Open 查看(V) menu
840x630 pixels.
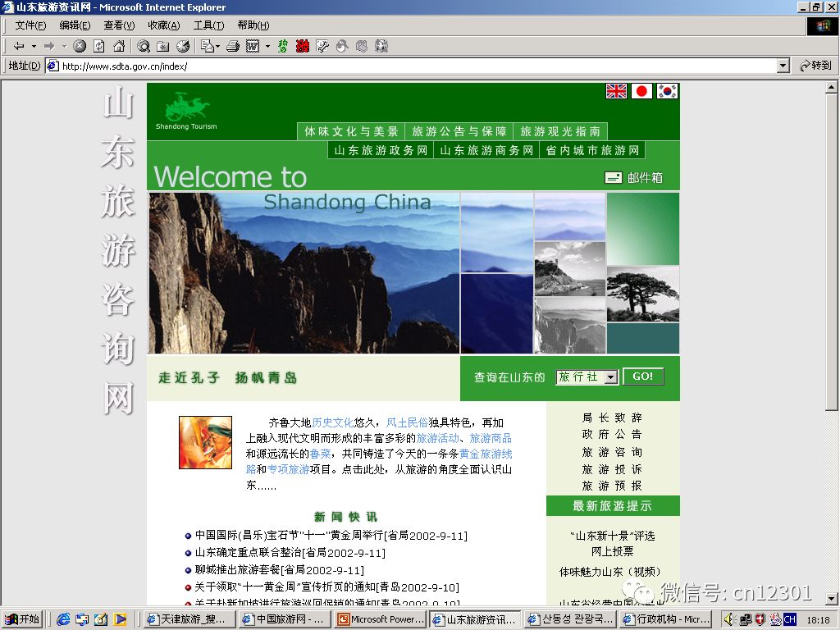pos(119,25)
